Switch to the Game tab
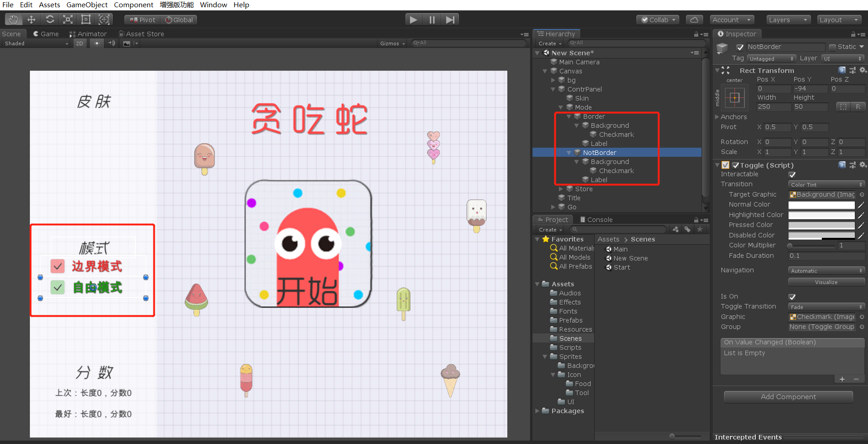868x444 pixels. point(46,34)
